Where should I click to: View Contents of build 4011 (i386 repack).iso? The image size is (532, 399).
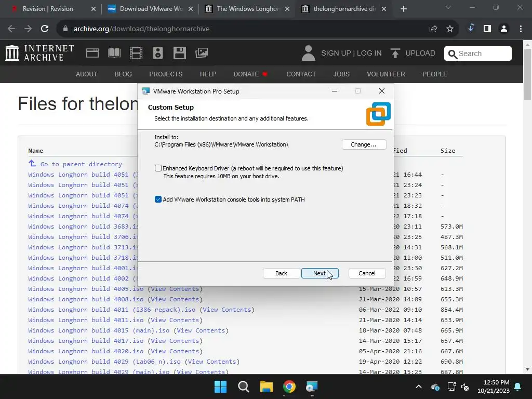[227, 310]
